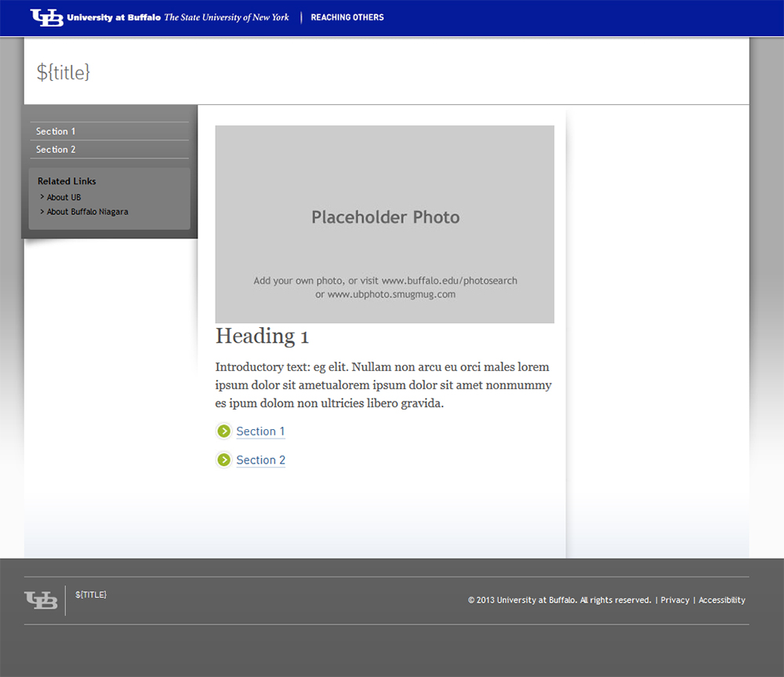Open the Accessibility link in the footer

721,600
